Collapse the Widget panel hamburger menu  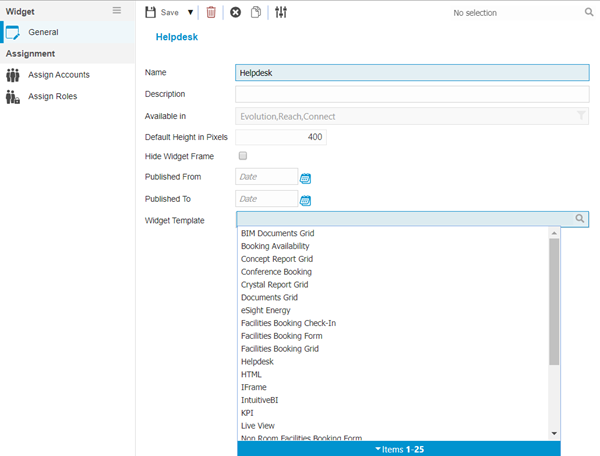click(x=117, y=10)
